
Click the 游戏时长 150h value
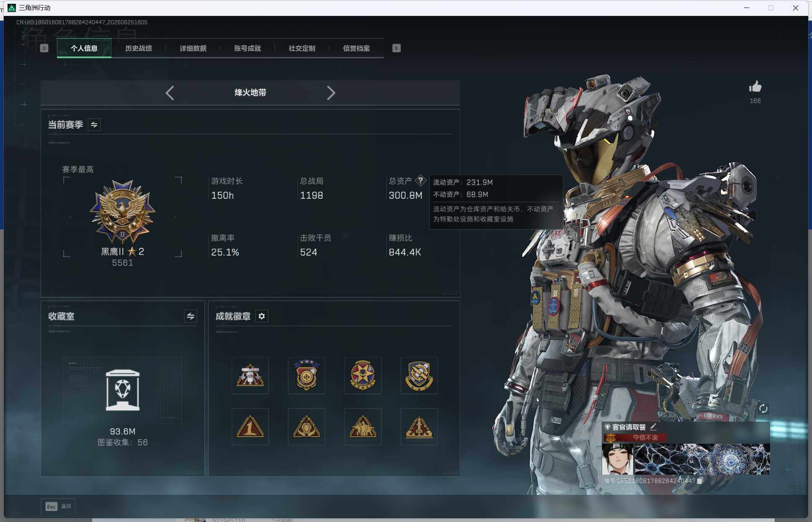222,195
